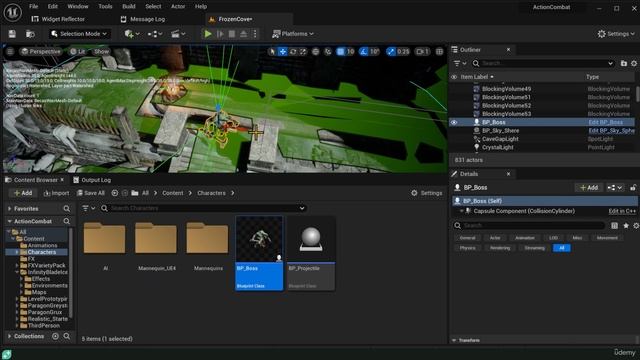
Task: Click the visibility column eye header
Action: (454, 77)
